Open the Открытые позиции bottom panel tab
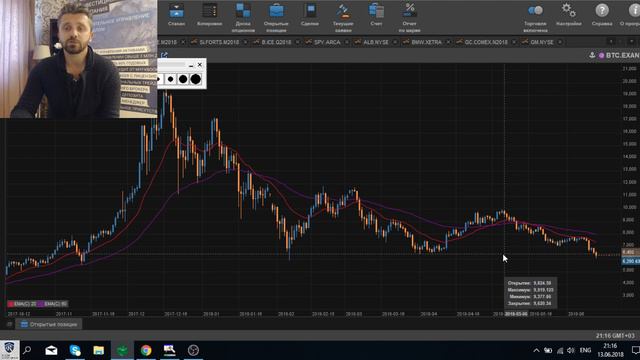Viewport: 640px width, 360px height. tap(49, 324)
